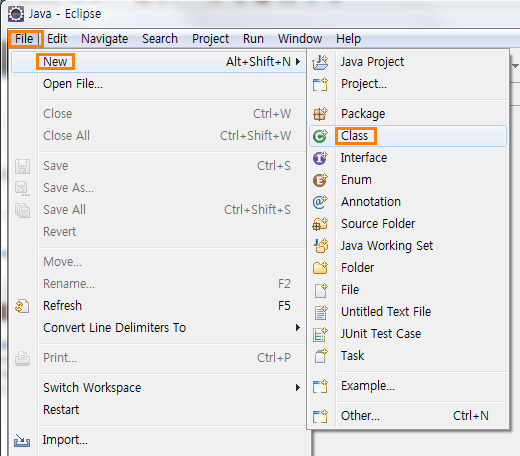The width and height of the screenshot is (520, 456).
Task: Click the Java Working Set icon
Action: (x=321, y=246)
